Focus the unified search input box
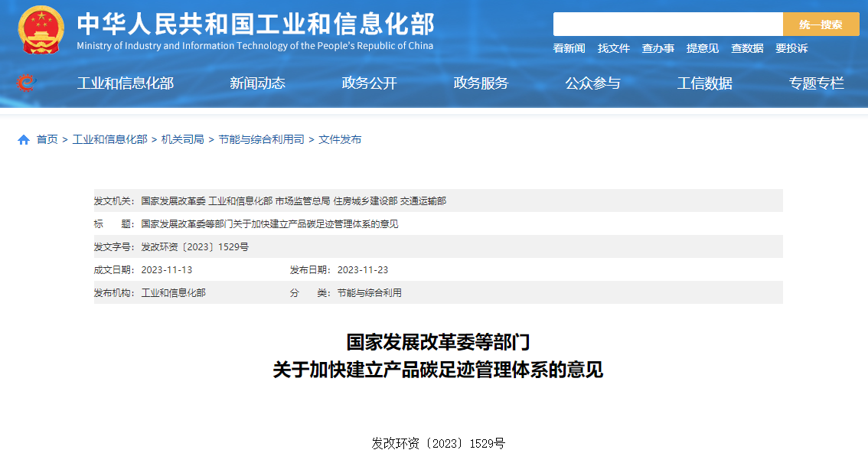The image size is (868, 463). click(x=668, y=24)
